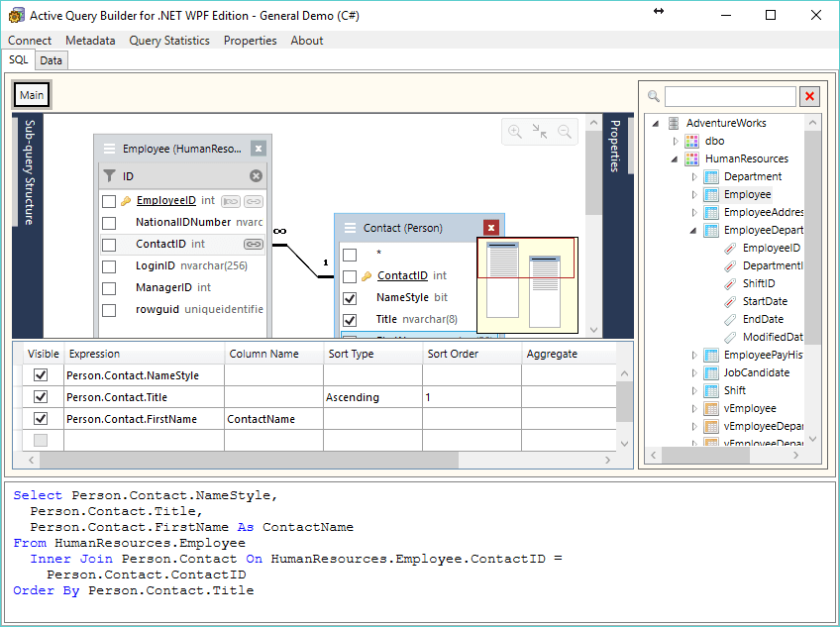Image resolution: width=840 pixels, height=627 pixels.
Task: Click the primary key icon next to EmployeeID
Action: (x=125, y=200)
